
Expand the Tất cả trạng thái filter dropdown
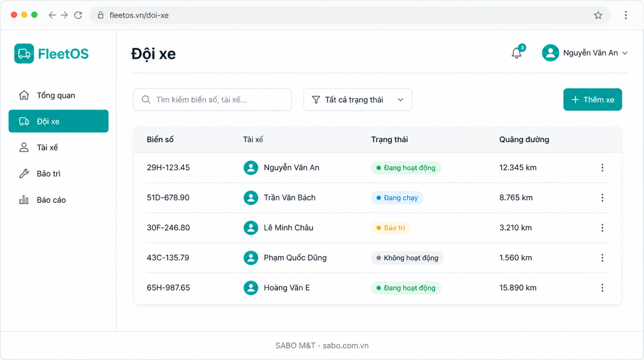(x=357, y=100)
